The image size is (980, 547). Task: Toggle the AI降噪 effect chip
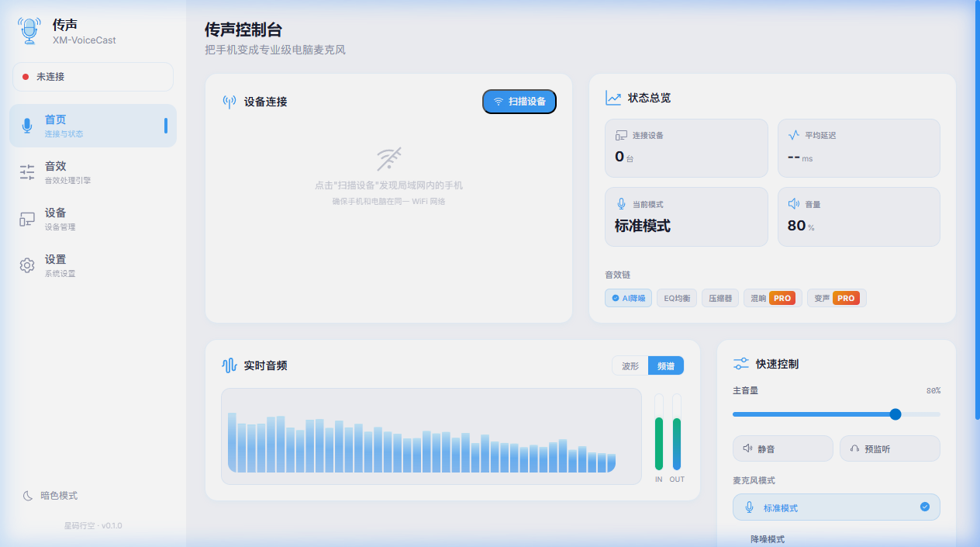coord(628,298)
